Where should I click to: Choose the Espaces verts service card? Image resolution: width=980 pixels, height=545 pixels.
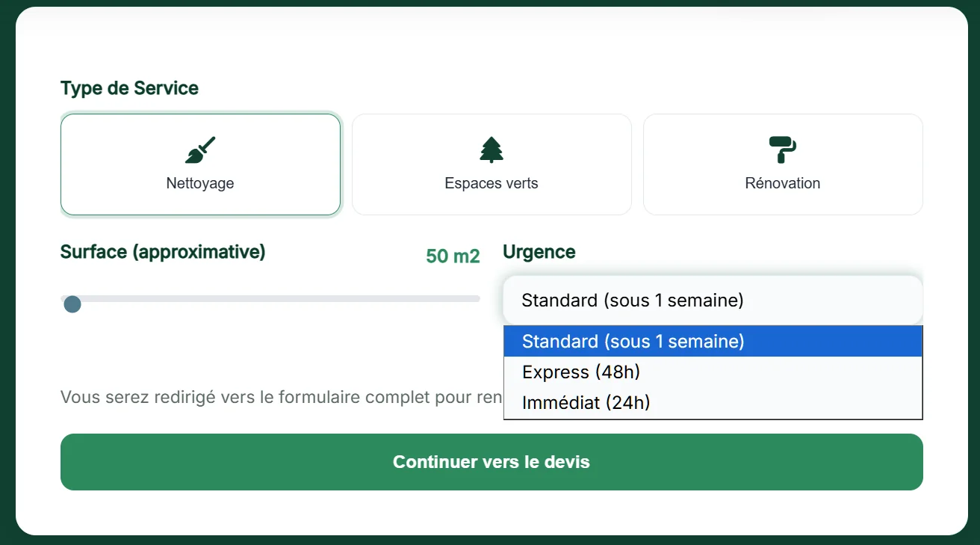tap(491, 164)
